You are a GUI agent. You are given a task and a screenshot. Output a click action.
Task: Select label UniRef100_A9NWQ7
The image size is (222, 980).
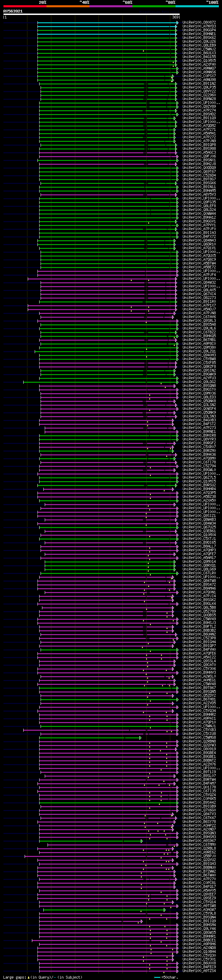[199, 68]
